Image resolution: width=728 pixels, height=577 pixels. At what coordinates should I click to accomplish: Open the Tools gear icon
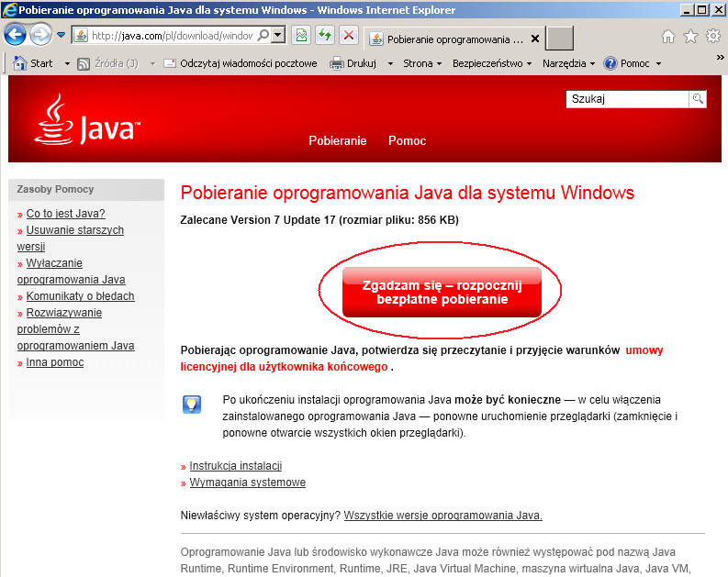point(713,36)
